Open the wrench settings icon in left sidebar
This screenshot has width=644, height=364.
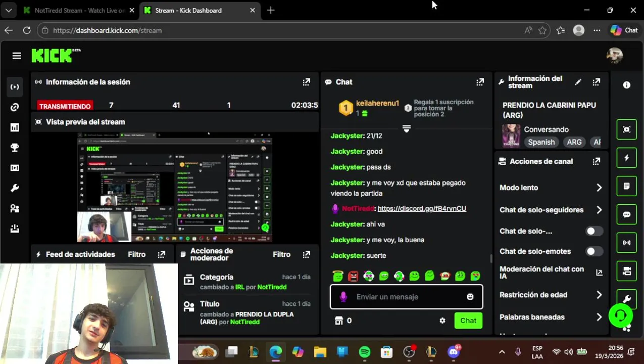(x=15, y=188)
